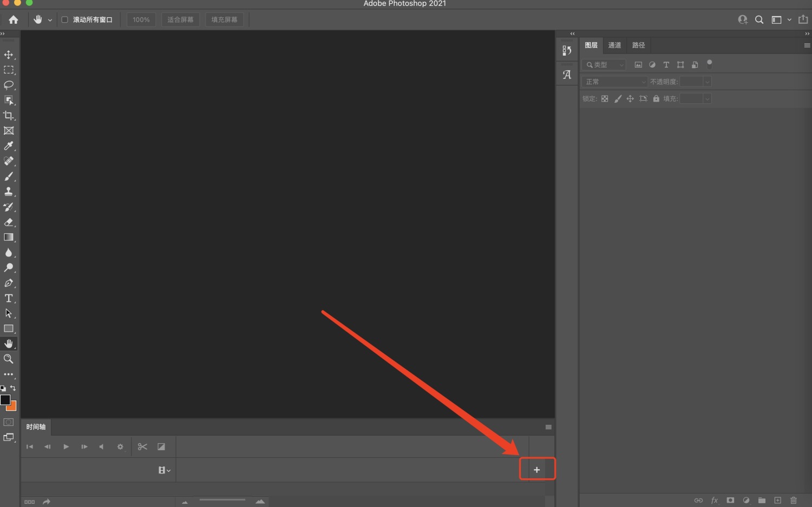Switch to the 路径 tab
This screenshot has width=812, height=507.
(x=638, y=45)
